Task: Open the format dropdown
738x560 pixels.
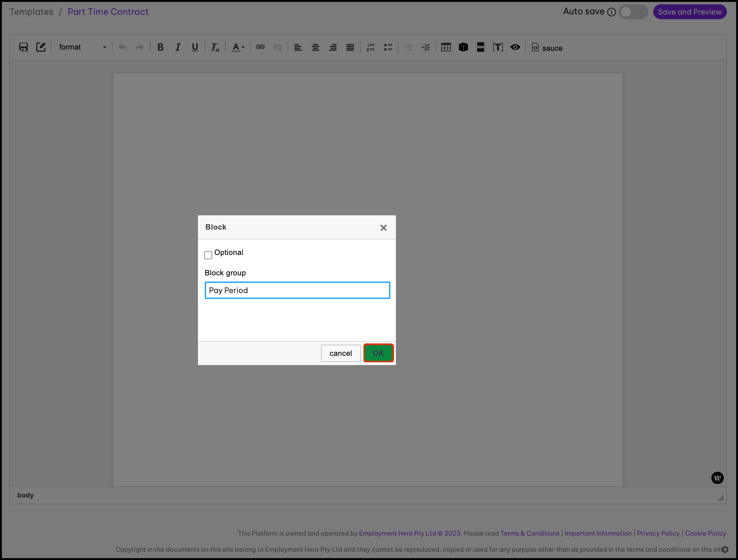Action: tap(82, 47)
